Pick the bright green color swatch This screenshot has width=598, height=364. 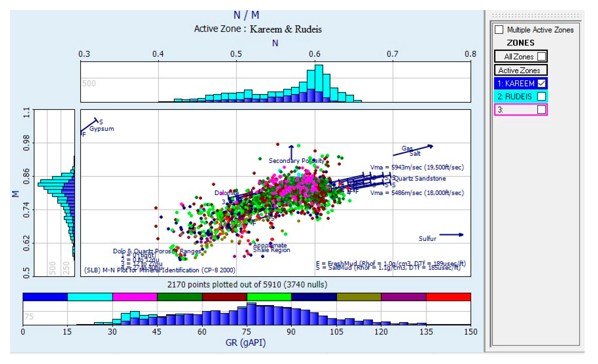click(269, 297)
